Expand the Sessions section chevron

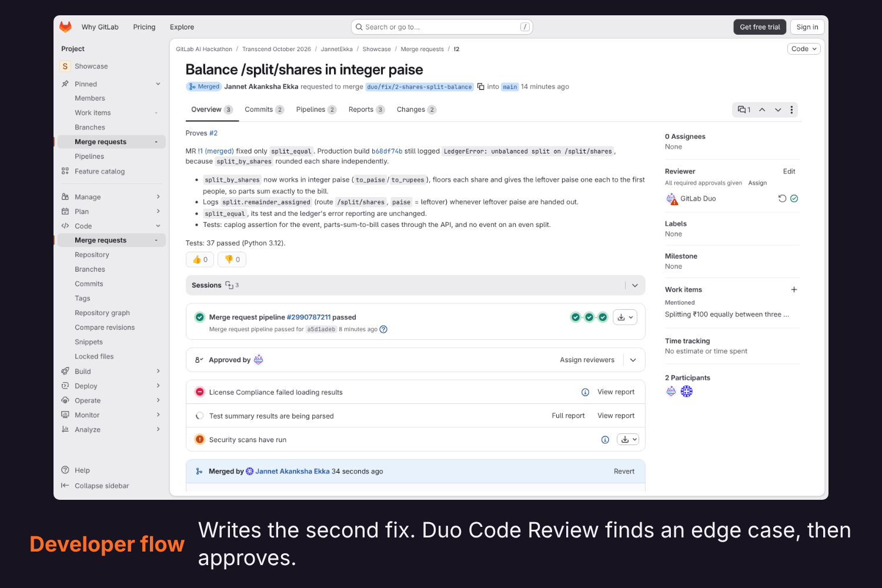coord(635,285)
